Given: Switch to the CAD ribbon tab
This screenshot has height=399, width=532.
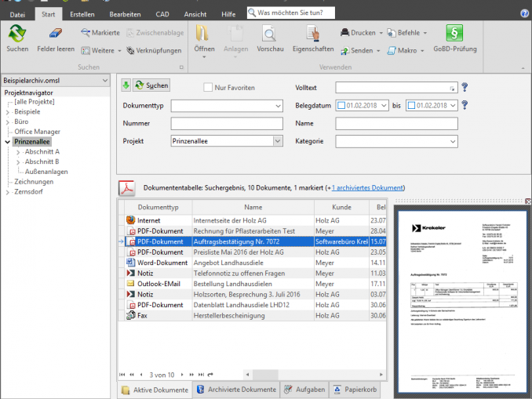Looking at the screenshot, I should 162,14.
